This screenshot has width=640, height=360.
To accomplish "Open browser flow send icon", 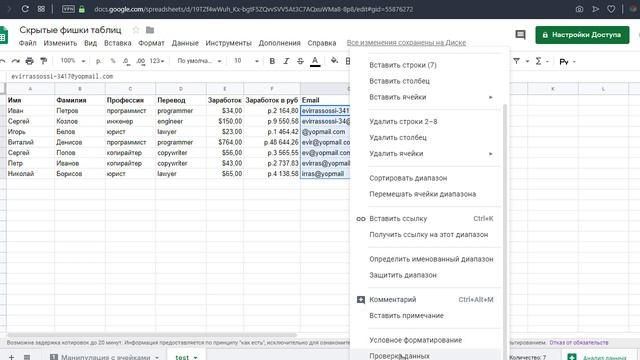I will click(596, 9).
